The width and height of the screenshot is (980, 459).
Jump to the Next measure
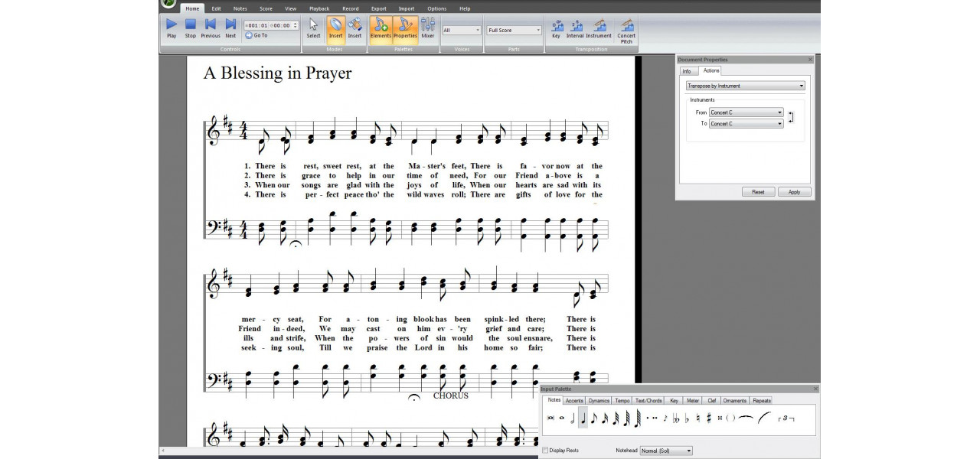point(230,28)
